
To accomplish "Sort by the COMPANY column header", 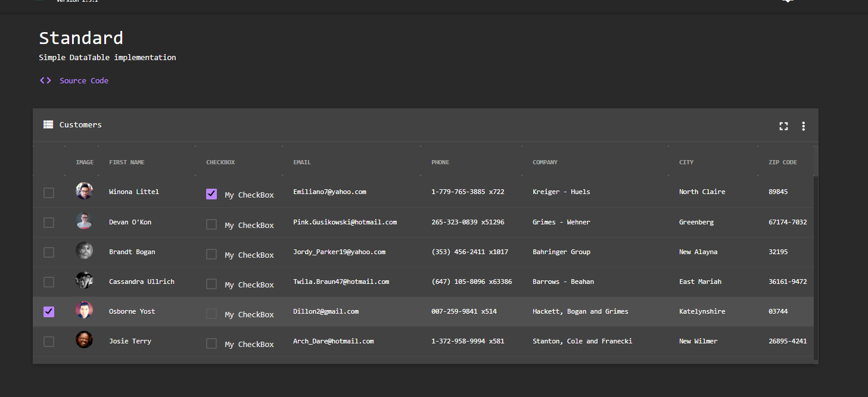I will [545, 162].
